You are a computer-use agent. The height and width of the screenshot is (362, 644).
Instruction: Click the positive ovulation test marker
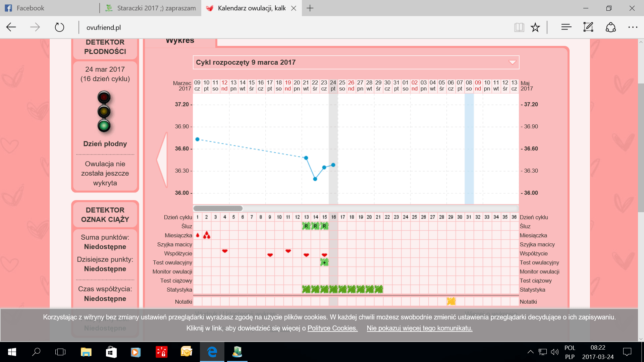click(x=324, y=262)
